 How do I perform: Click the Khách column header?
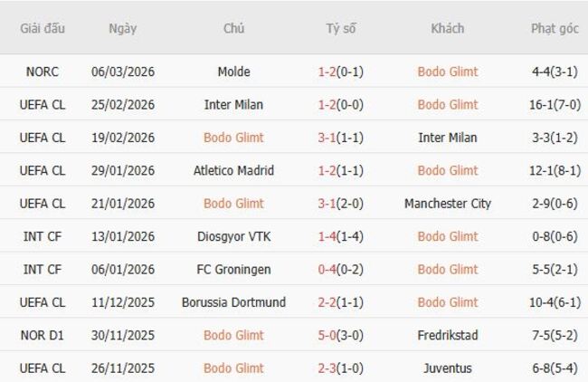tap(448, 28)
